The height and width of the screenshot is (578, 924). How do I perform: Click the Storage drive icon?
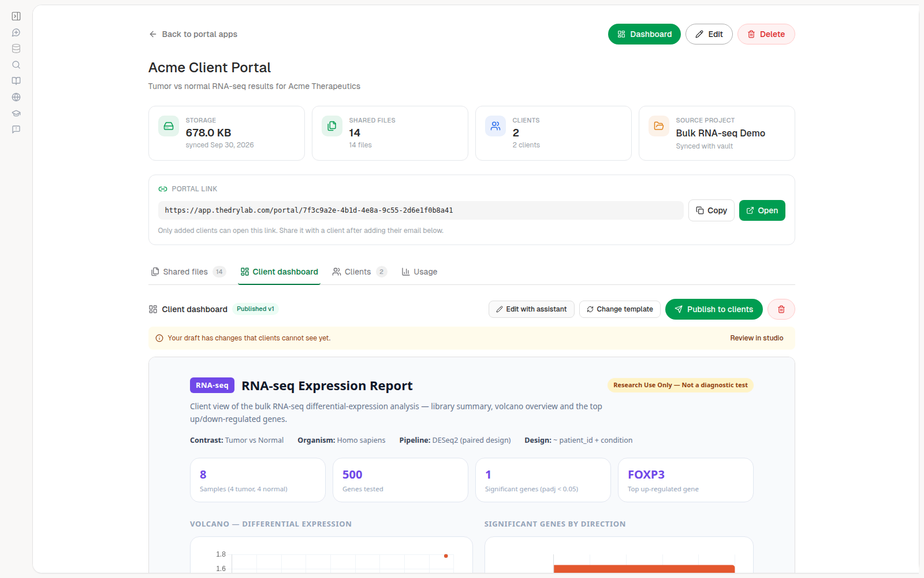click(x=169, y=126)
